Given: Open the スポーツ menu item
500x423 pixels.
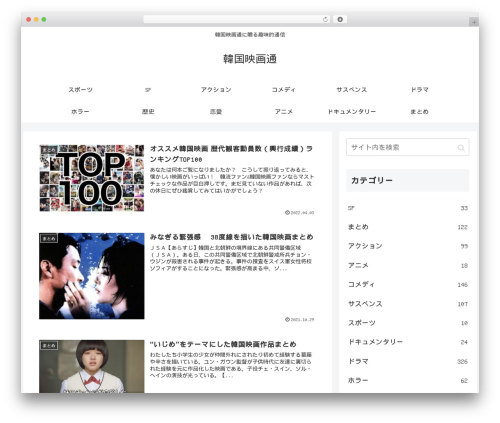Looking at the screenshot, I should pyautogui.click(x=80, y=90).
